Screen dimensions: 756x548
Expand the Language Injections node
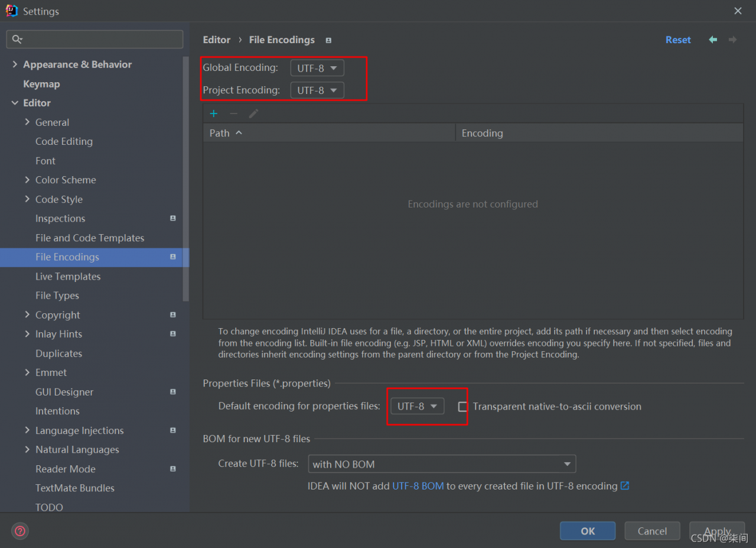coord(27,430)
